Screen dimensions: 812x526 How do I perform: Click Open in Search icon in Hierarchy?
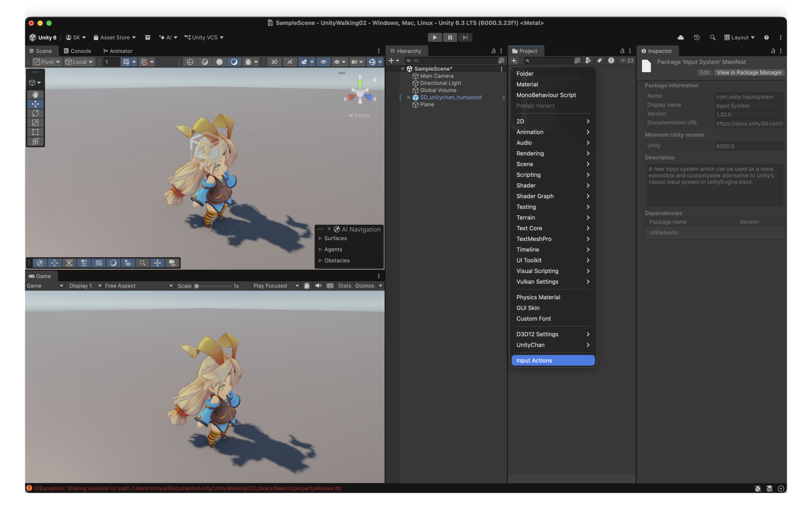coord(501,61)
